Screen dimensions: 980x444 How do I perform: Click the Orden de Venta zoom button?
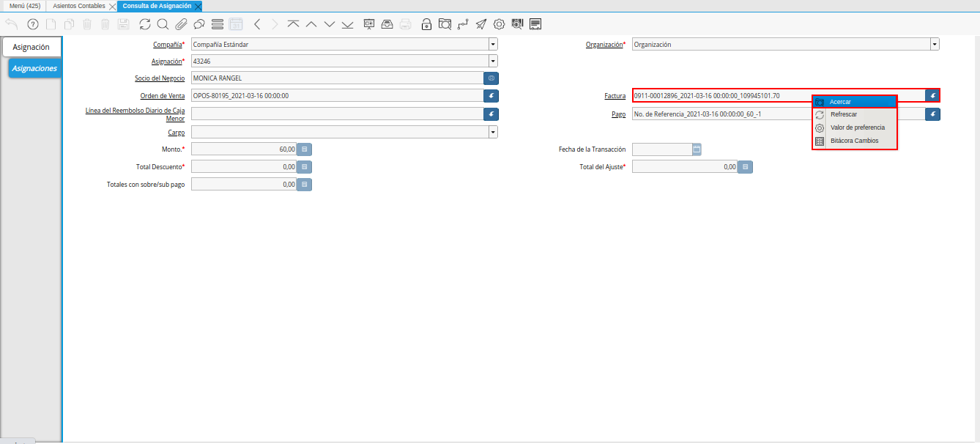click(491, 95)
